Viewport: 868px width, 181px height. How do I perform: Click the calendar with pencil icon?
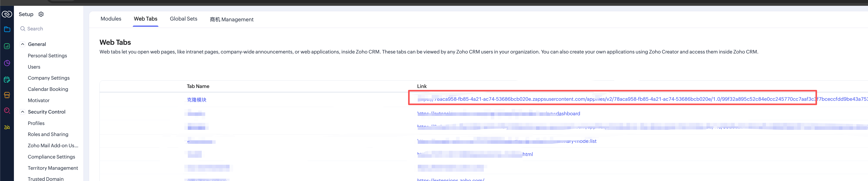coord(7,80)
